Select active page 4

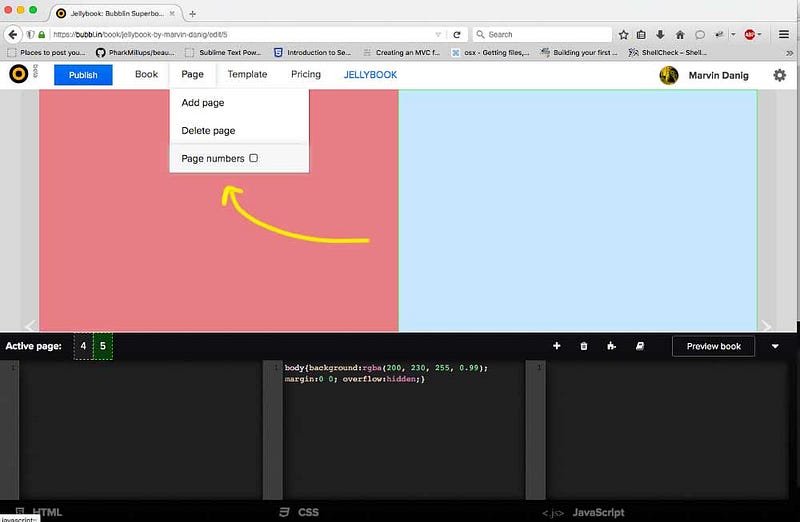[83, 346]
